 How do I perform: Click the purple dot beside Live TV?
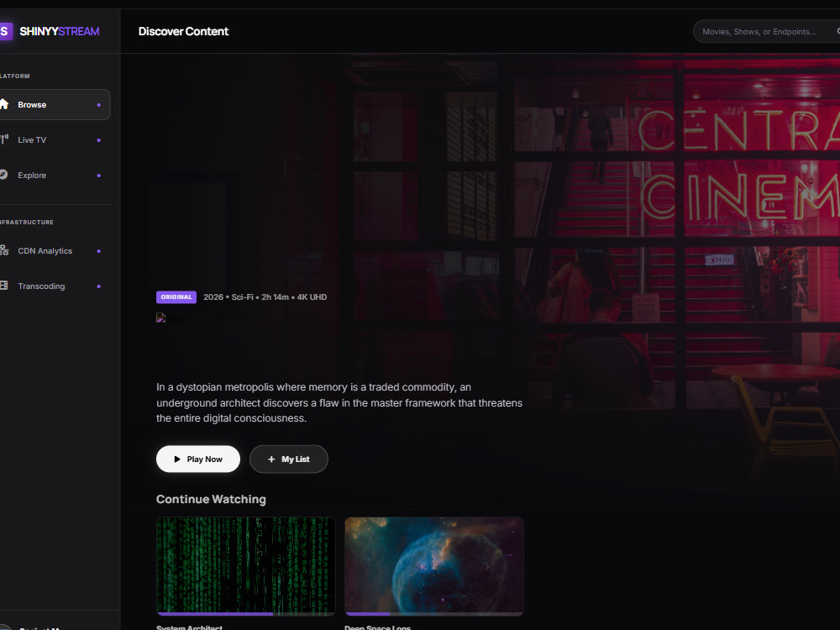pyautogui.click(x=98, y=140)
